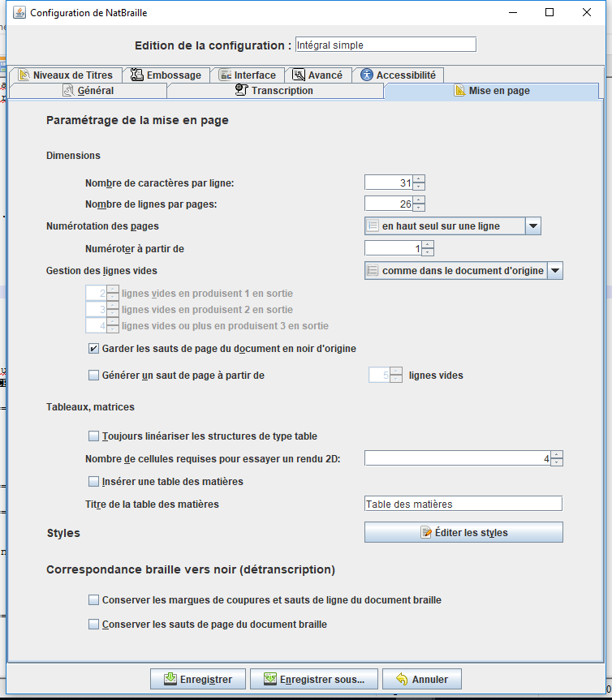
Task: Click the Nombre de caractères par ligne field
Action: [x=389, y=183]
